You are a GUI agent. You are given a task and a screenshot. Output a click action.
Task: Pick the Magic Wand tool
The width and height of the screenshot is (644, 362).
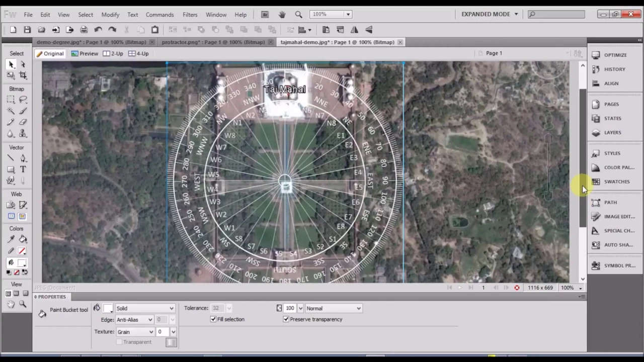(11, 111)
